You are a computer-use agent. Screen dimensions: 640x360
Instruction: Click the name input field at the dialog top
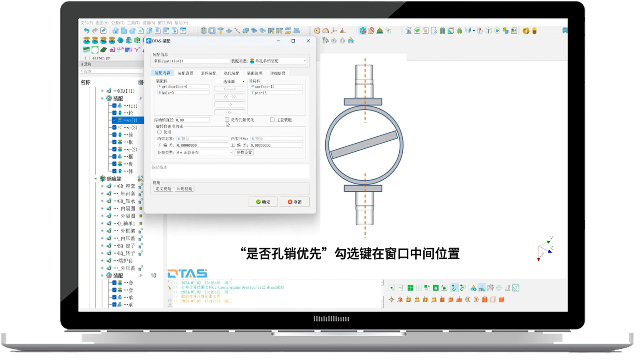[191, 61]
